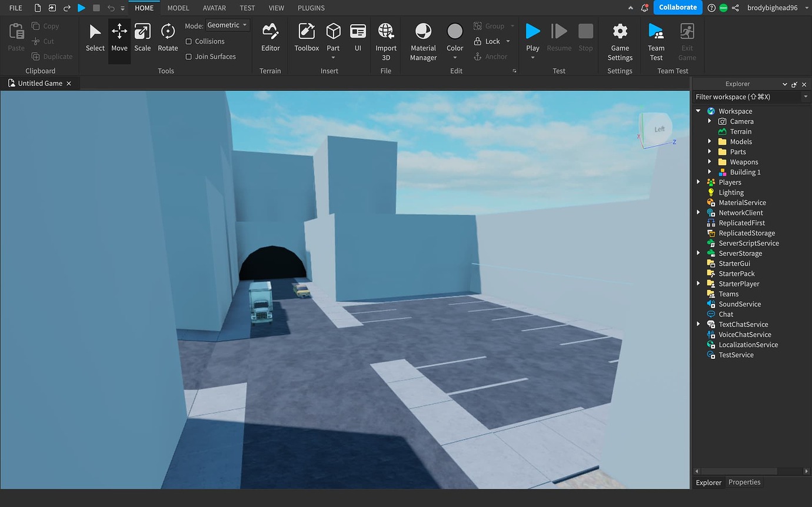Open the Mode dropdown set to Geometric
This screenshot has height=507, width=812.
pos(227,25)
